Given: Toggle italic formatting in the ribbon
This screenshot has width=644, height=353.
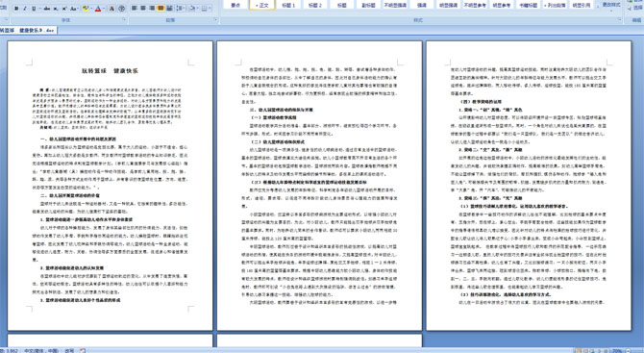Looking at the screenshot, I should [x=25, y=9].
